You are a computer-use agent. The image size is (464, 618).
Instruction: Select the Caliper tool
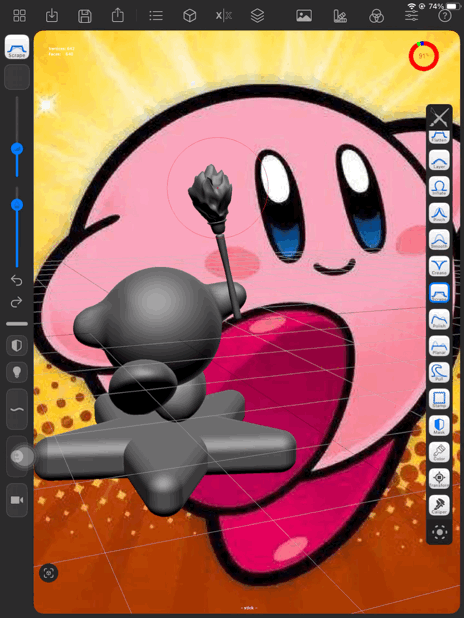439,505
